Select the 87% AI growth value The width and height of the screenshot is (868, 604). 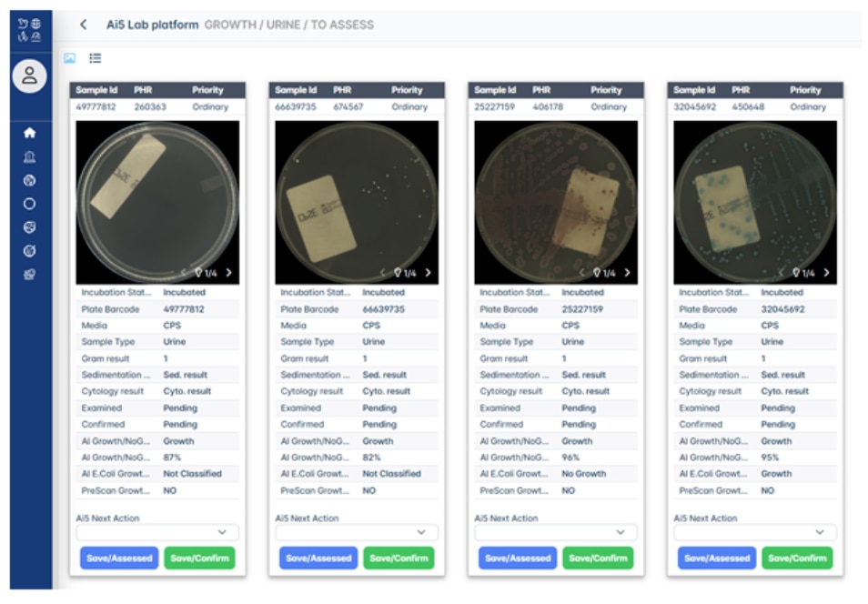click(172, 458)
